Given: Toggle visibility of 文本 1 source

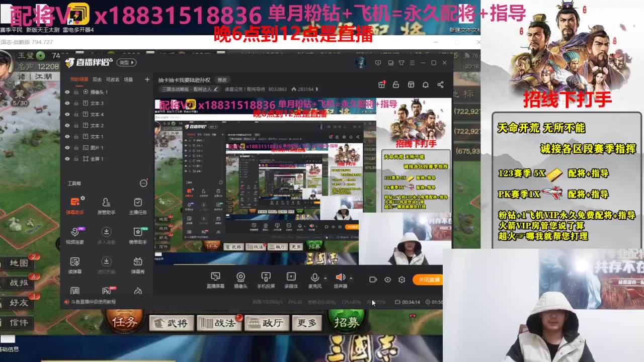Looking at the screenshot, I should pyautogui.click(x=67, y=136).
